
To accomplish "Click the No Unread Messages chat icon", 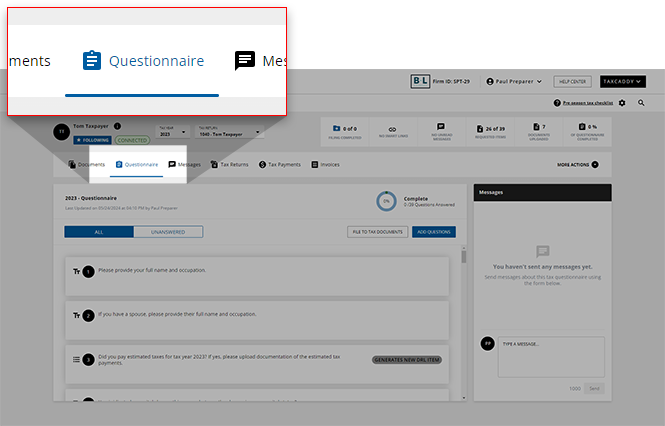I will pyautogui.click(x=441, y=126).
